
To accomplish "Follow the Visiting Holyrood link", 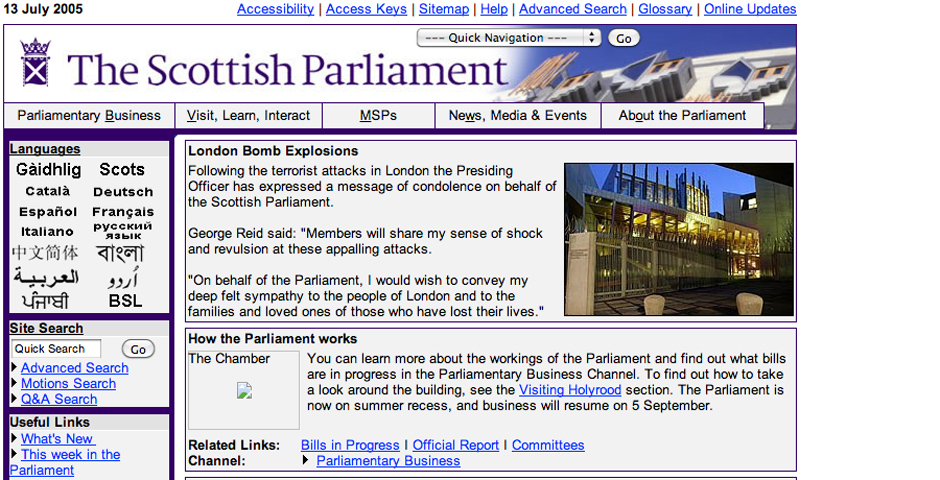I will click(x=570, y=390).
